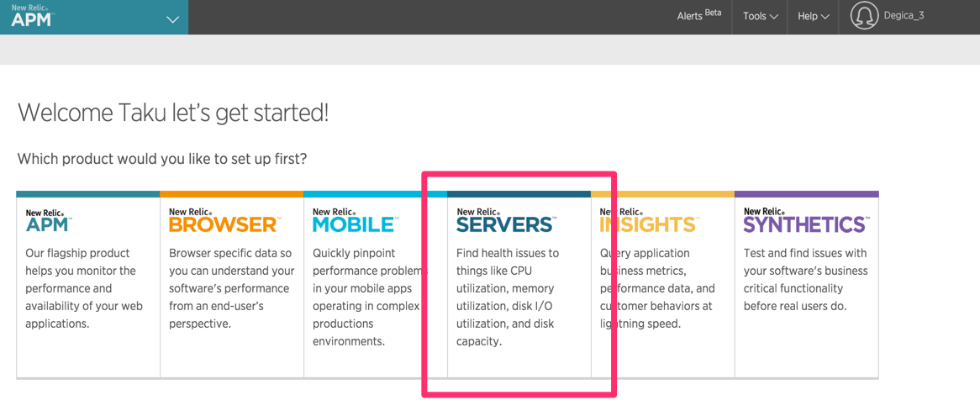Click Servers description about CPU utilization
Viewport: 980px width, 416px height.
click(x=508, y=298)
